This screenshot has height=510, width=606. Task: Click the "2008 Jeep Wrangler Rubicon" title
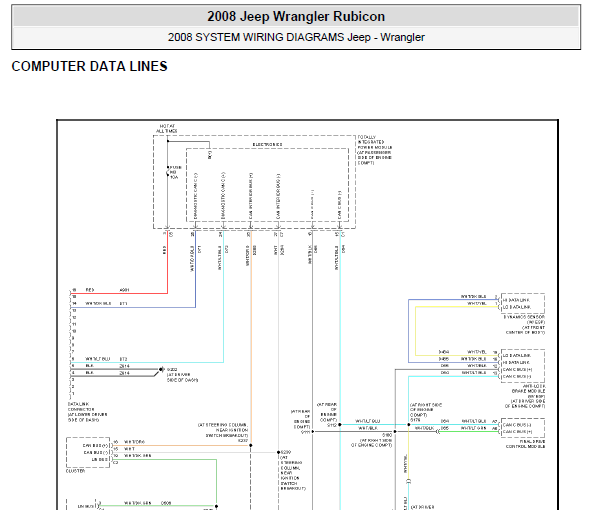[296, 17]
